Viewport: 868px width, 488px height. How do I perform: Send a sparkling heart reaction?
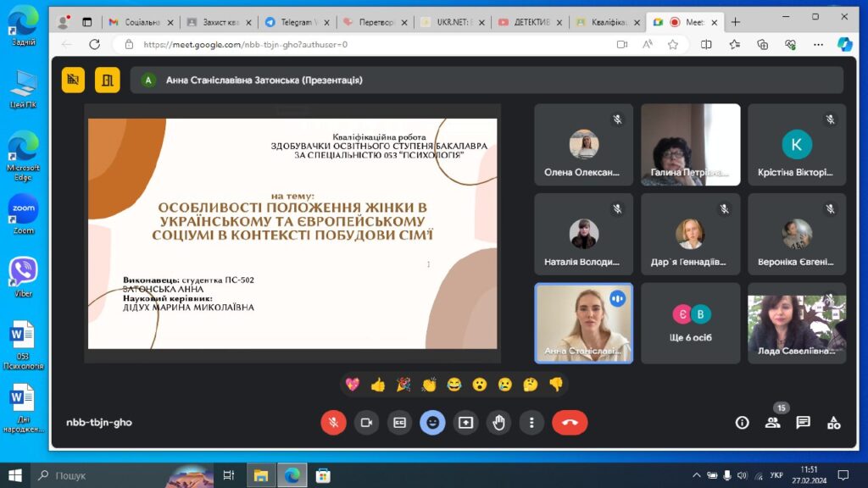click(x=353, y=385)
